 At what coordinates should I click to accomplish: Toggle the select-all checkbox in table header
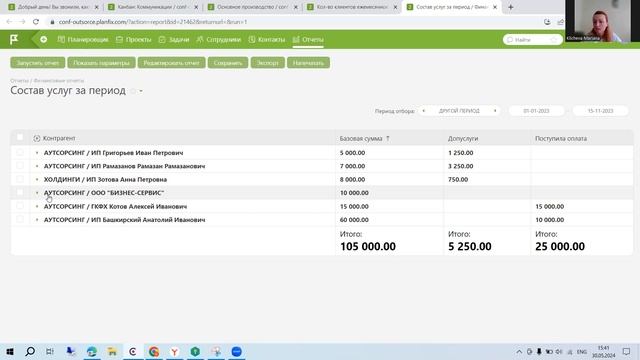pos(20,137)
